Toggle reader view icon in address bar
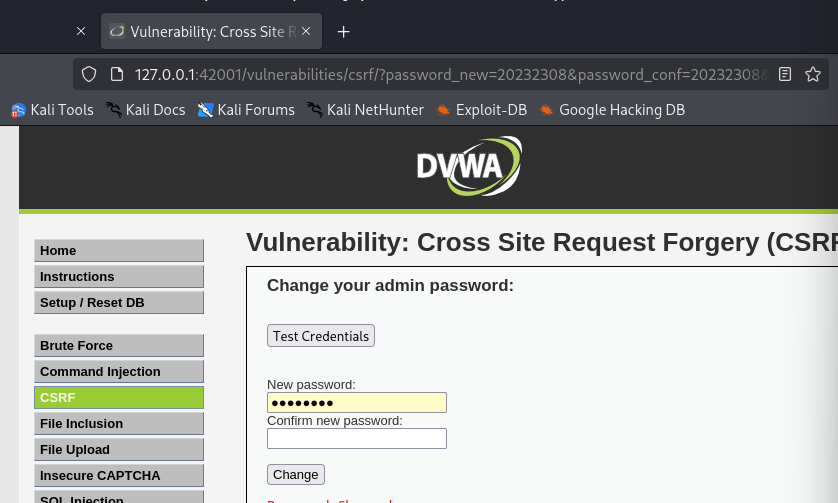This screenshot has width=838, height=503. (785, 74)
